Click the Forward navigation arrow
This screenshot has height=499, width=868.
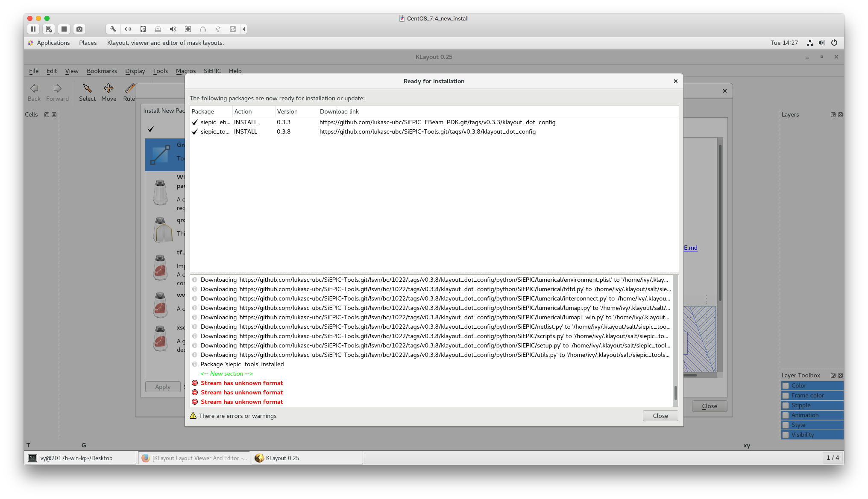tap(57, 92)
